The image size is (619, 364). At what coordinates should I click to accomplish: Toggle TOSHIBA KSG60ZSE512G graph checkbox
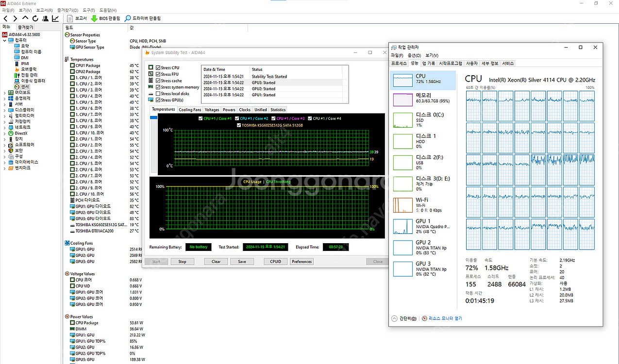pyautogui.click(x=238, y=125)
